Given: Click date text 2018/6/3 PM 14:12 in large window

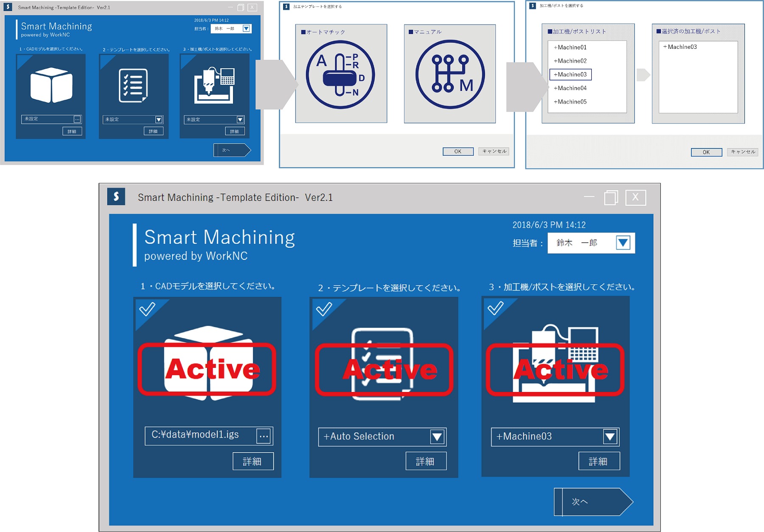Looking at the screenshot, I should pos(549,225).
